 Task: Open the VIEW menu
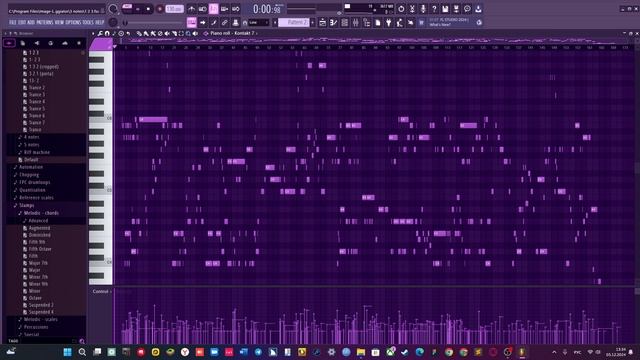[60, 22]
